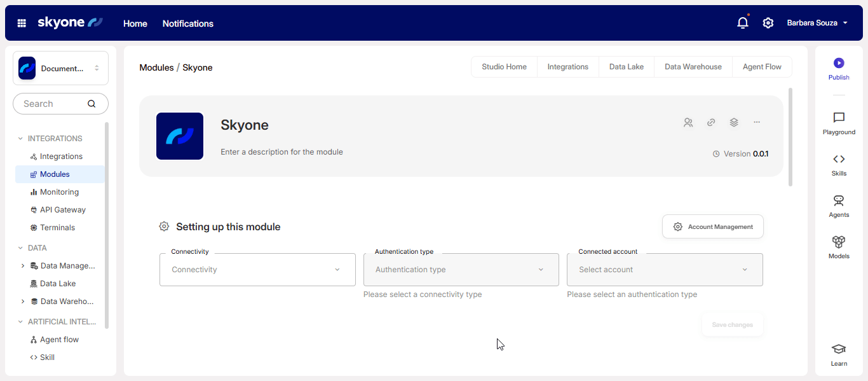Switch to the Data Lake tab
The image size is (868, 381).
pos(626,67)
